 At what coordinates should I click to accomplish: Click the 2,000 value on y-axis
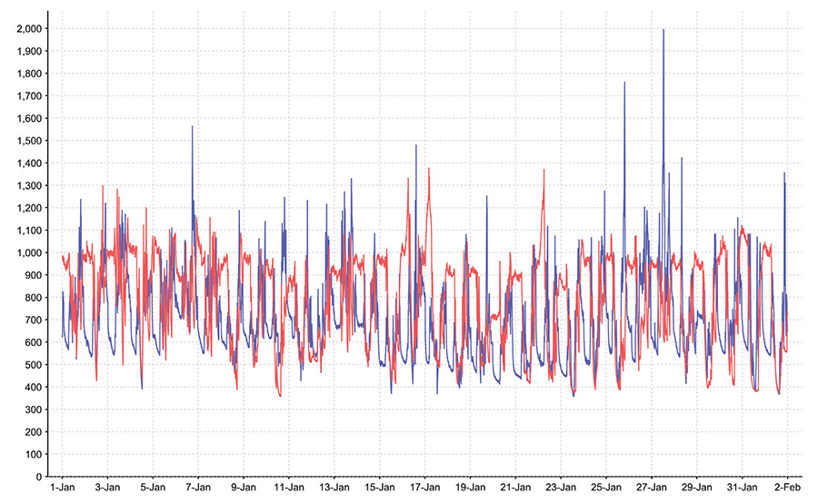(x=30, y=29)
